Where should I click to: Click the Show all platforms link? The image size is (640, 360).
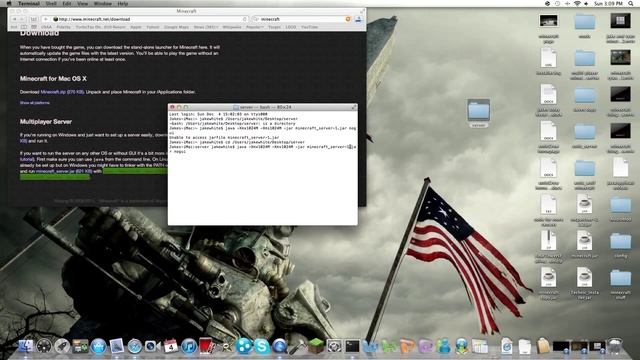35,103
